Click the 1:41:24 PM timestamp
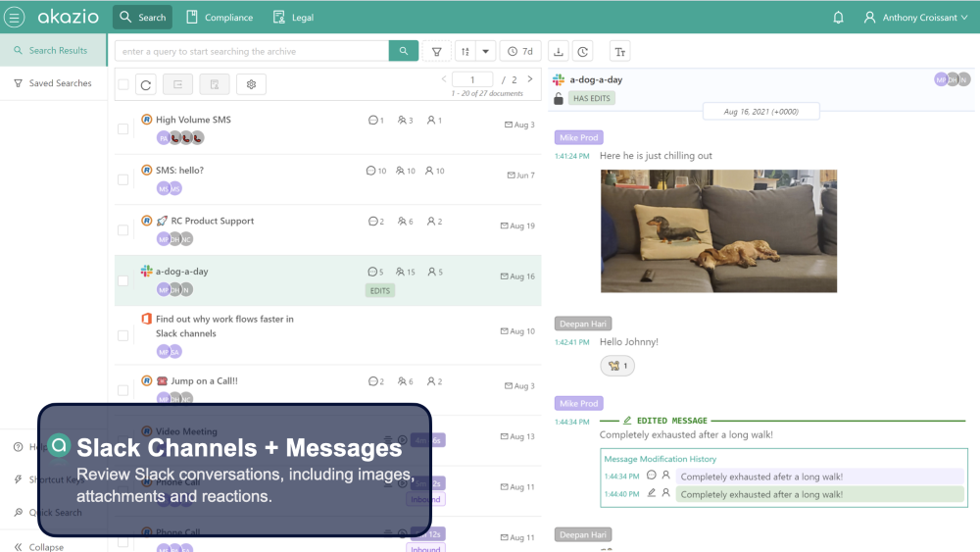The height and width of the screenshot is (552, 980). [x=572, y=156]
